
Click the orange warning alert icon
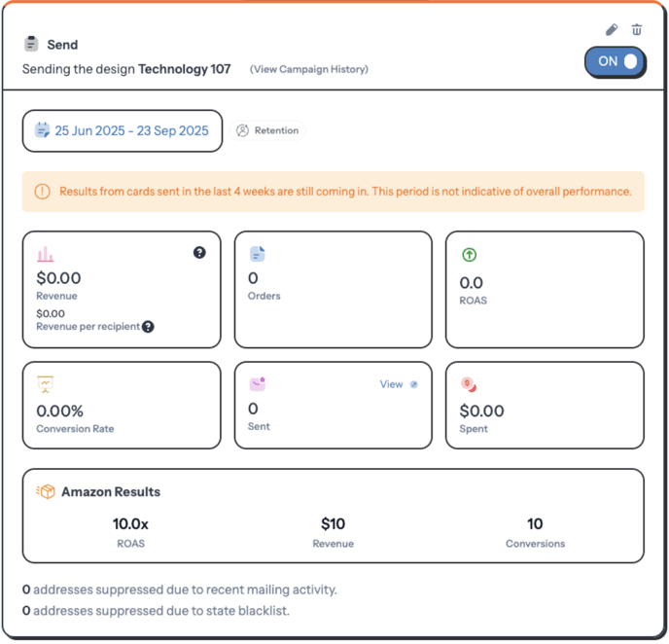(x=42, y=192)
